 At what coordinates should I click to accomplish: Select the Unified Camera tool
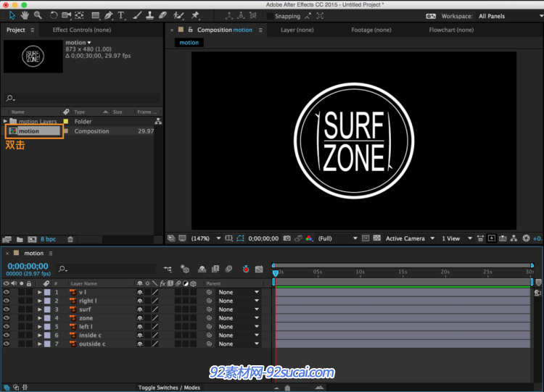66,16
